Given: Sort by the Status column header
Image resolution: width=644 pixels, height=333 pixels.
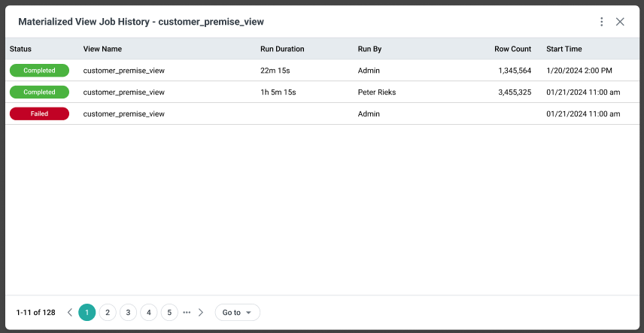Looking at the screenshot, I should coord(20,49).
